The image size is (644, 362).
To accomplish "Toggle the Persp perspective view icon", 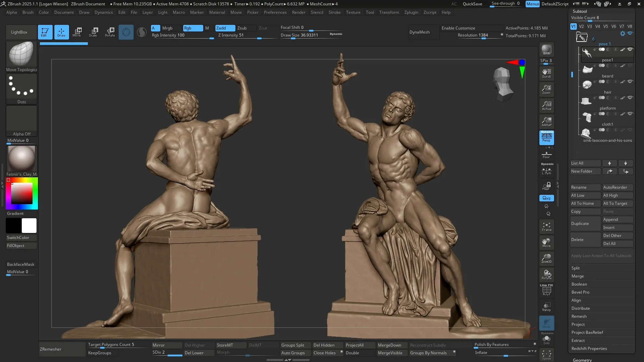I will click(x=546, y=137).
